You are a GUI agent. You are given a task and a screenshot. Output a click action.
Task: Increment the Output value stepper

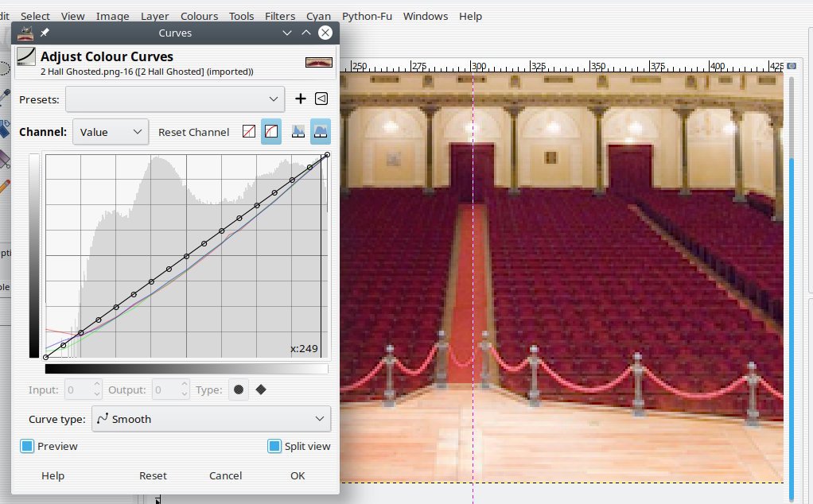tap(185, 385)
